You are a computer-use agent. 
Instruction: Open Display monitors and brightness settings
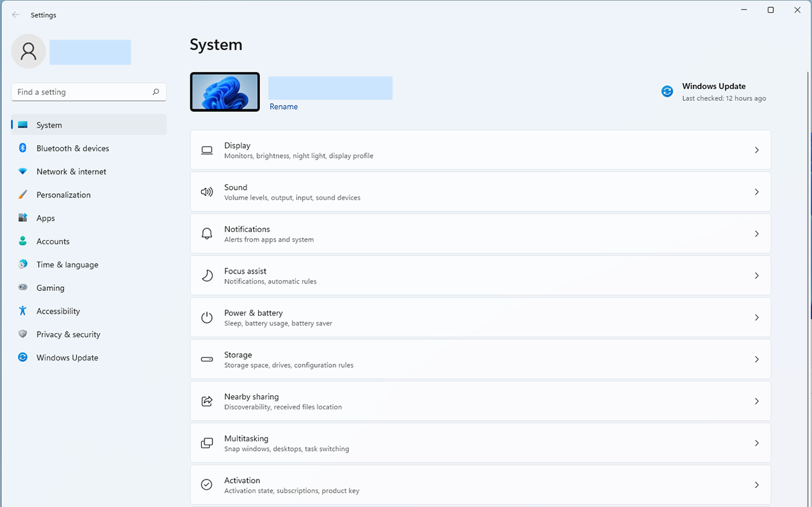coord(481,150)
